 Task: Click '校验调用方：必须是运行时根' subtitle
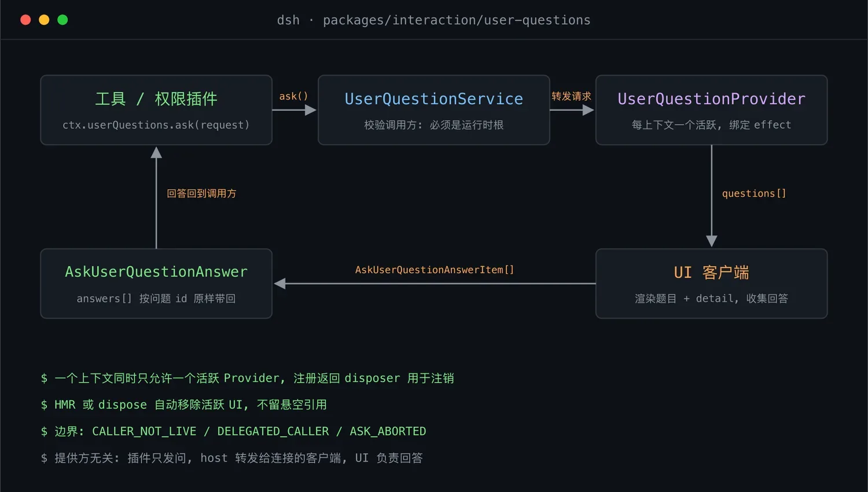tap(434, 125)
